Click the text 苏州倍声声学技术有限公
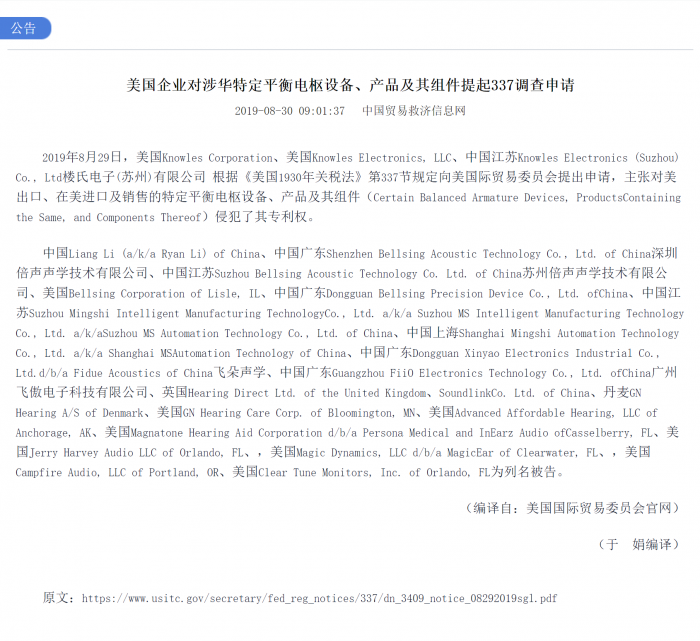 point(594,273)
